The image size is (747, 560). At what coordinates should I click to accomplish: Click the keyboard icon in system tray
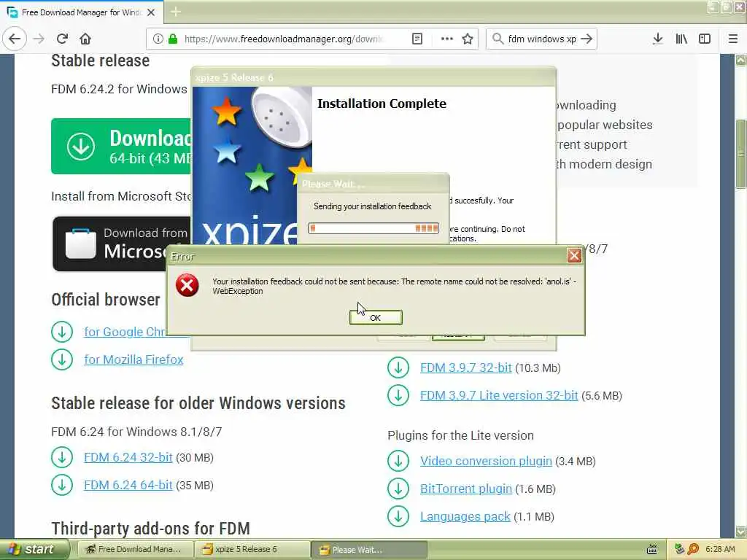651,550
